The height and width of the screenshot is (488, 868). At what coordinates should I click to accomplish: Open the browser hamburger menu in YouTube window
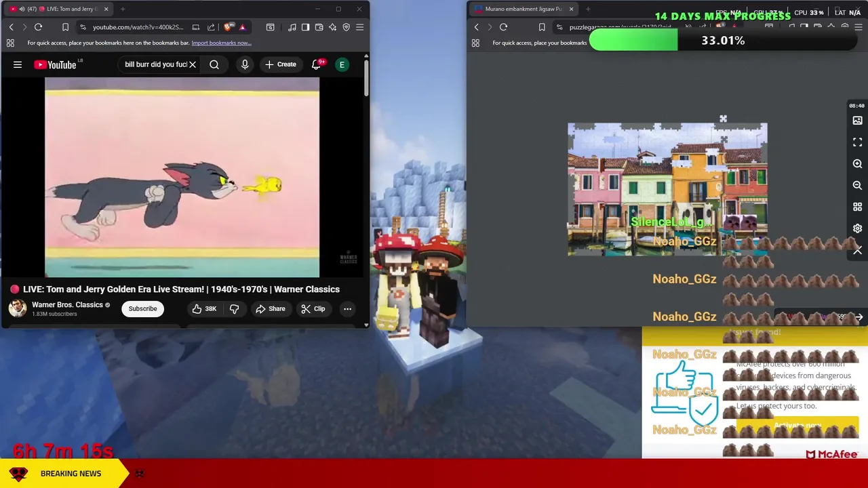click(x=359, y=27)
